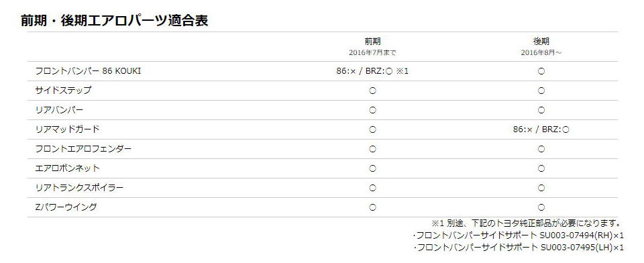Click the 後期 circle for フロントバンパー 86 KOUKI
This screenshot has width=644, height=263.
pos(541,71)
